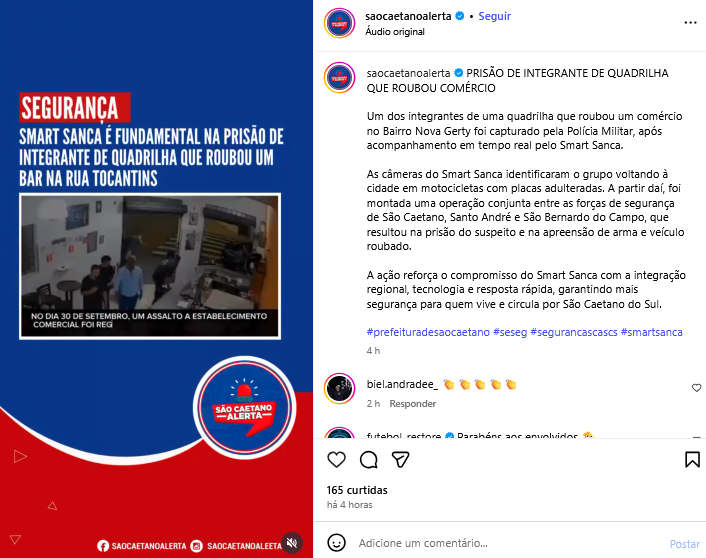
Task: Open the comment bubble icon
Action: 368,459
